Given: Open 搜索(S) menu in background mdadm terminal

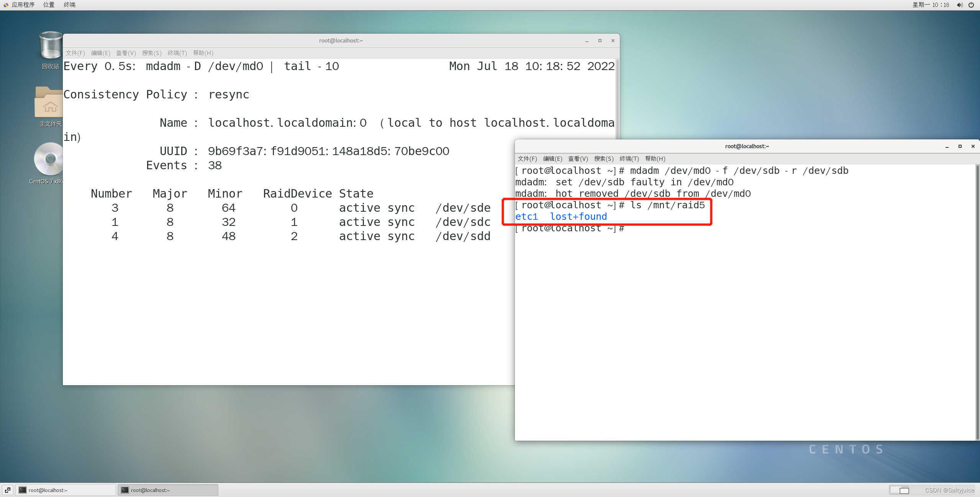Looking at the screenshot, I should pos(152,53).
